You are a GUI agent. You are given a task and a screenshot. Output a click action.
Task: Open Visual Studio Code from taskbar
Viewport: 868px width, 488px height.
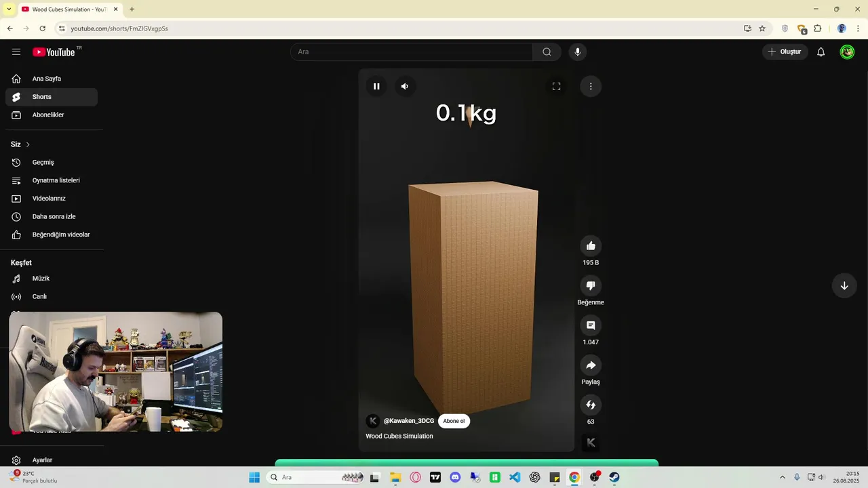click(x=515, y=477)
